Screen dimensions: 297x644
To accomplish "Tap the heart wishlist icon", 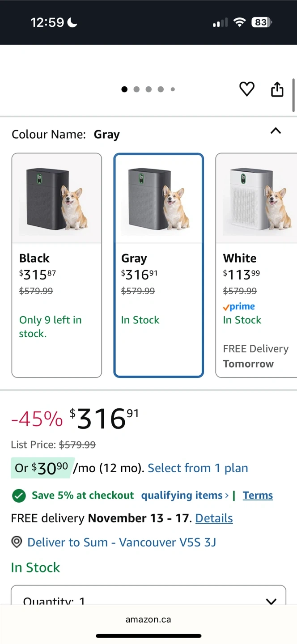I will [247, 89].
